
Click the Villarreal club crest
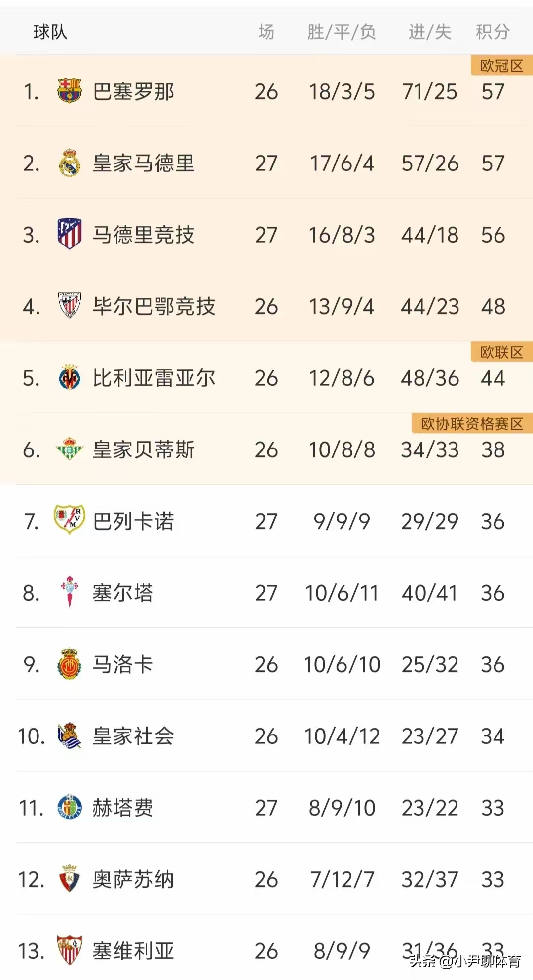pos(69,378)
